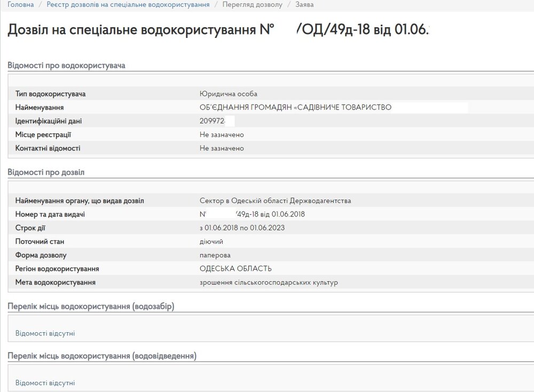This screenshot has width=534, height=392.
Task: Open the Головна breadcrumb link
Action: pos(20,4)
